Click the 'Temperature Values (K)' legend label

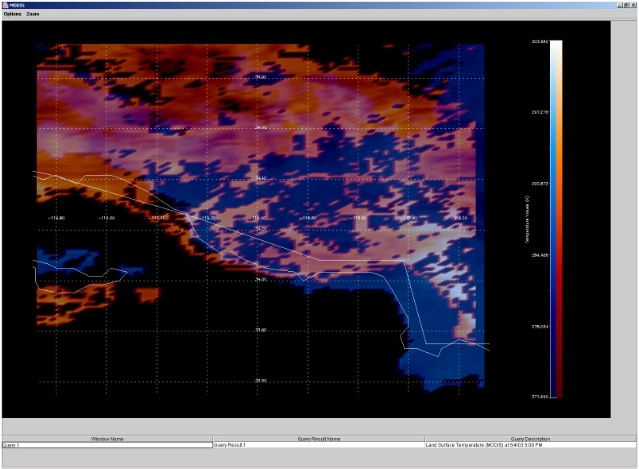(x=527, y=219)
